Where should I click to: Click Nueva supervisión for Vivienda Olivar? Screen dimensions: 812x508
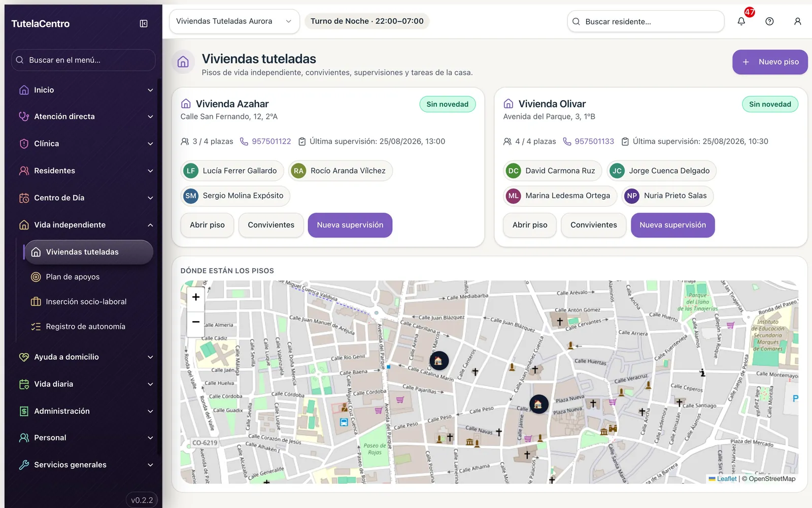(x=672, y=225)
